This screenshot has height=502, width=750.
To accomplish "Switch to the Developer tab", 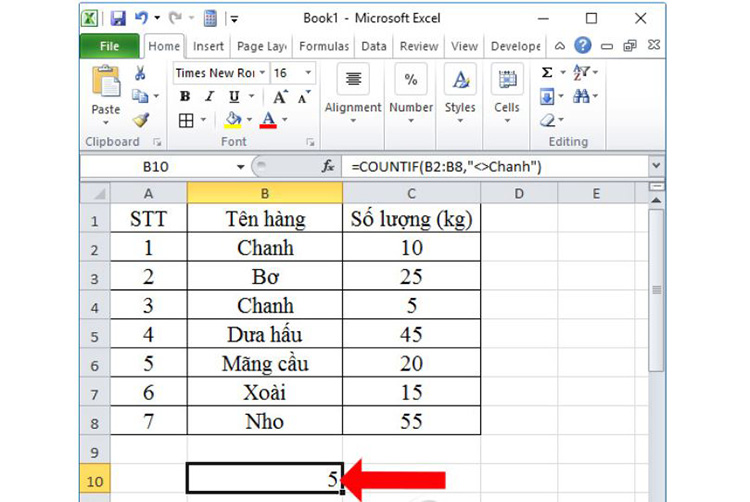I will coord(516,46).
